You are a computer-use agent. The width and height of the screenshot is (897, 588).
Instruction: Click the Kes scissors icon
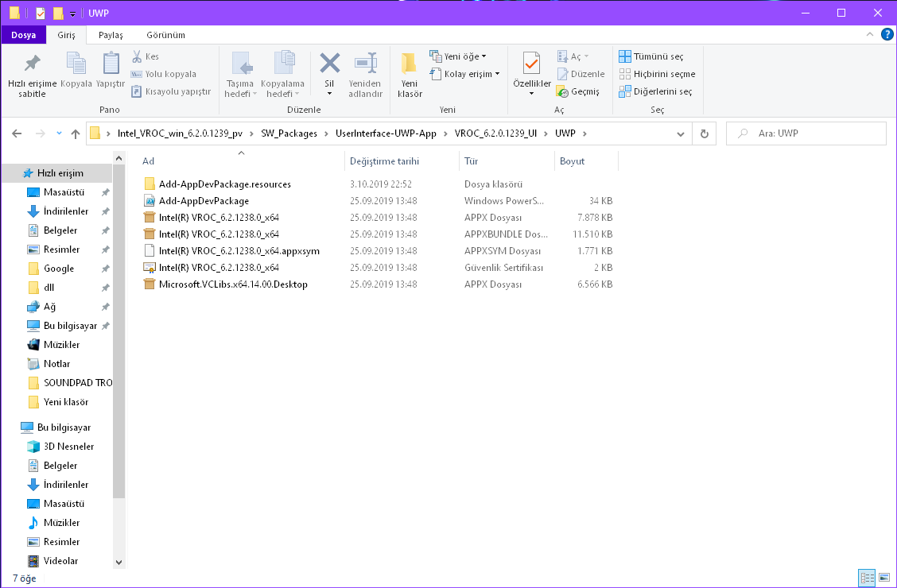[137, 56]
